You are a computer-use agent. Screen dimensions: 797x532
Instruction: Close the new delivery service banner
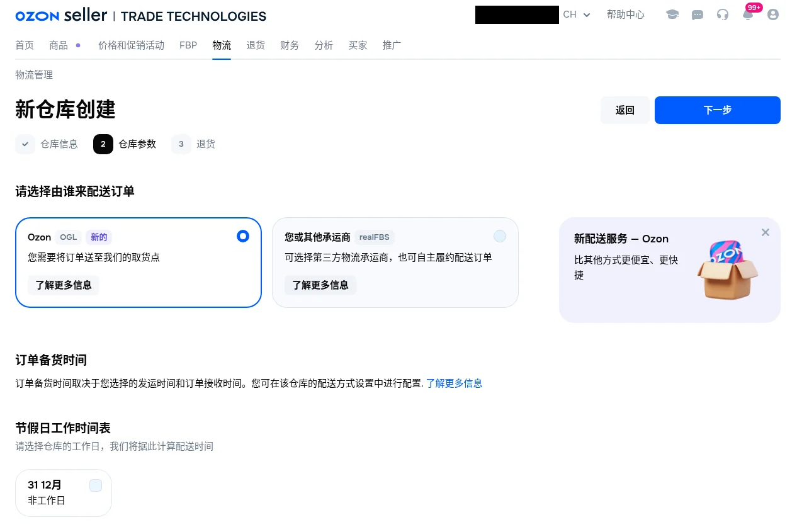pos(766,232)
